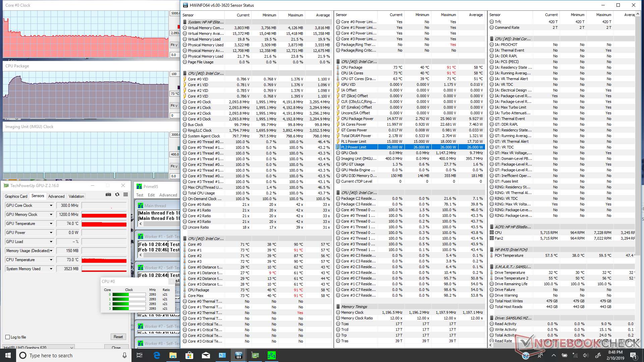Click the clock showing 8:48 PM

615,352
